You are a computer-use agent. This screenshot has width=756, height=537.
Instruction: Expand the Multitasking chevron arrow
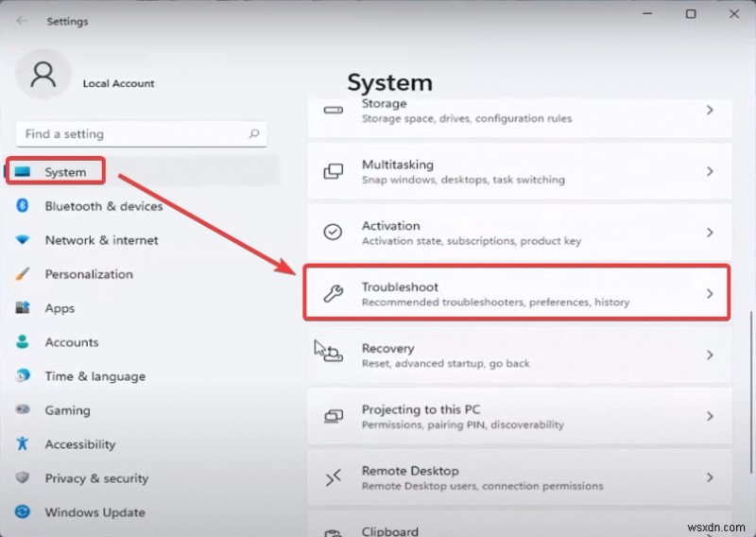[710, 171]
